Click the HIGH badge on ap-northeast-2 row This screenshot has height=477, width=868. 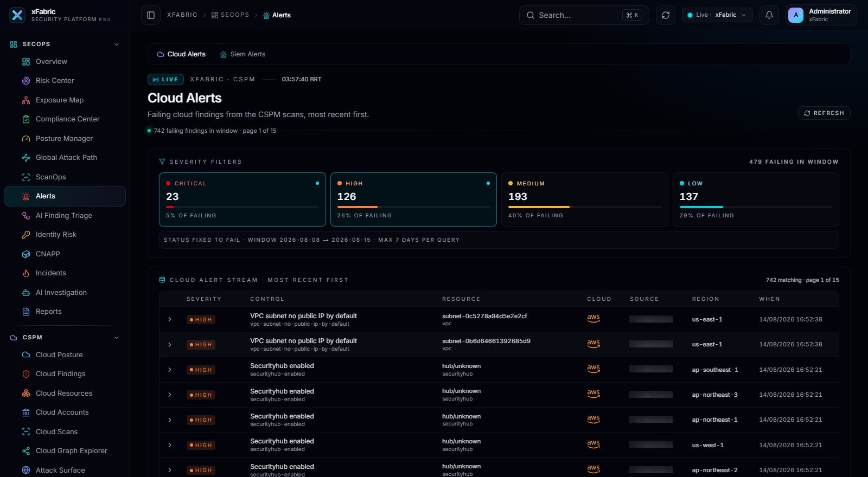click(x=201, y=470)
